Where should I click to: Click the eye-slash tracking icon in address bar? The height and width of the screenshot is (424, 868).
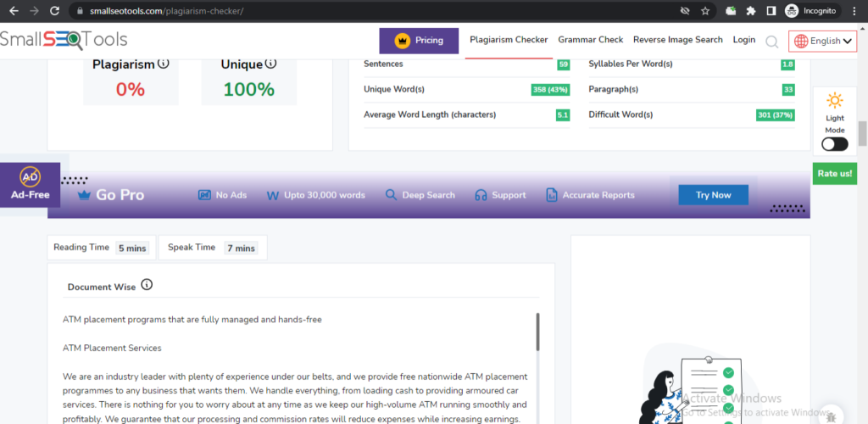coord(685,10)
